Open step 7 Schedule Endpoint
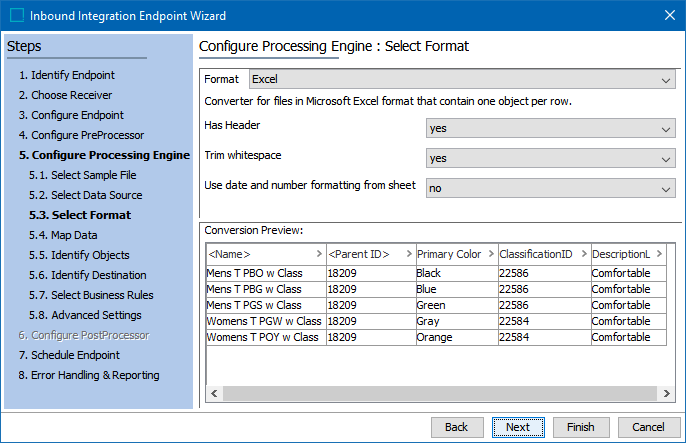This screenshot has width=686, height=443. tap(69, 355)
